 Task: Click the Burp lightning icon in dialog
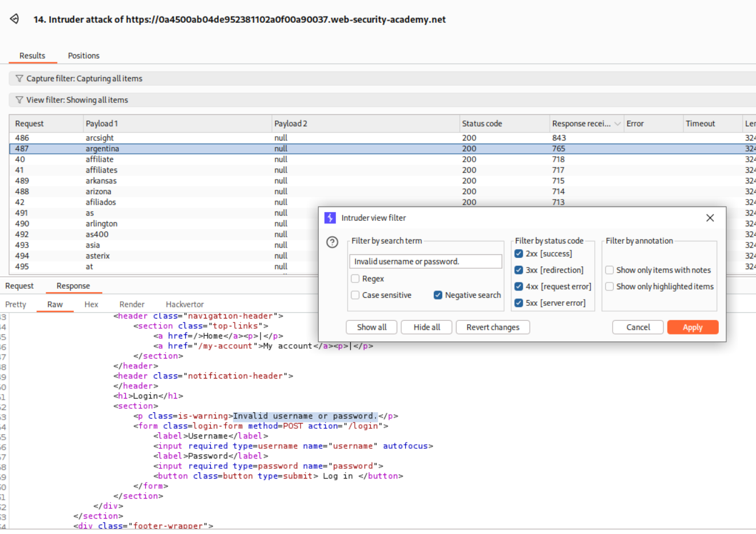(330, 218)
